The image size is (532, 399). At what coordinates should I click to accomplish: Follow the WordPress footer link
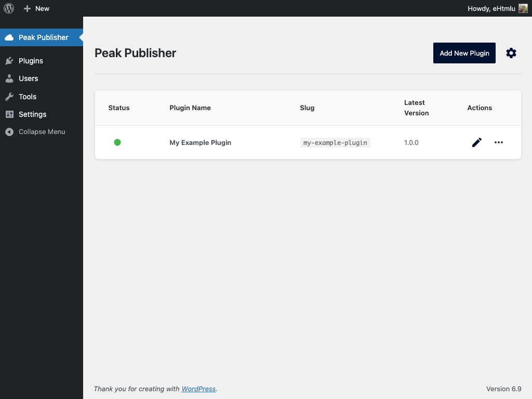[x=198, y=389]
